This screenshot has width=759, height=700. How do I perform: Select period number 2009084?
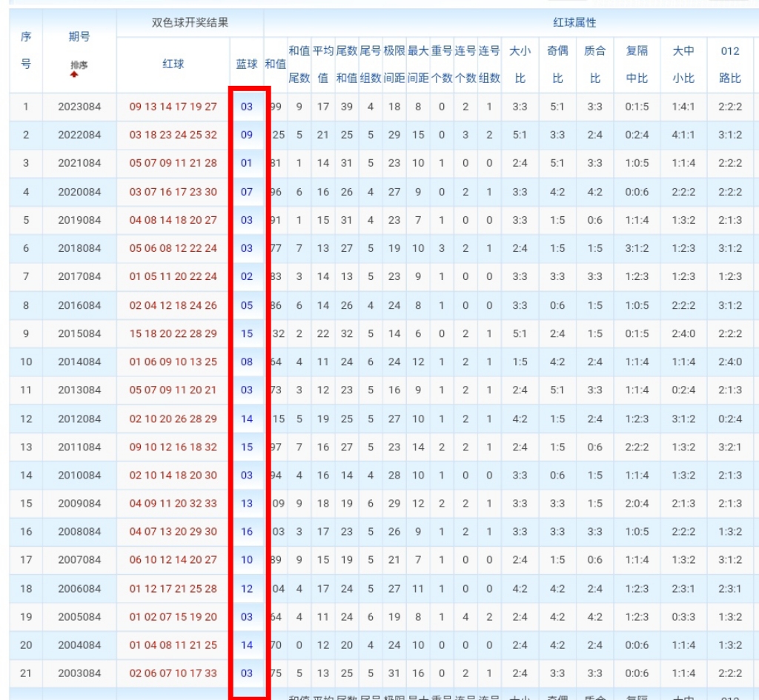[x=79, y=503]
